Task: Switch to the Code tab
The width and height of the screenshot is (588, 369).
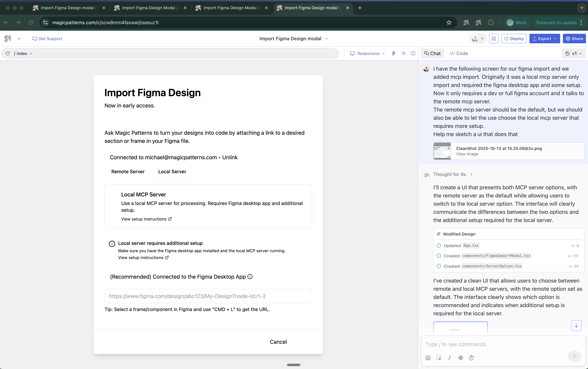Action: click(x=459, y=53)
